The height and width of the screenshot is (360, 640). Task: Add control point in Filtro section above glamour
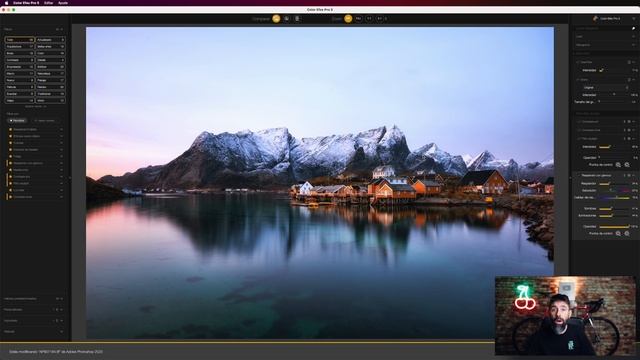point(618,165)
